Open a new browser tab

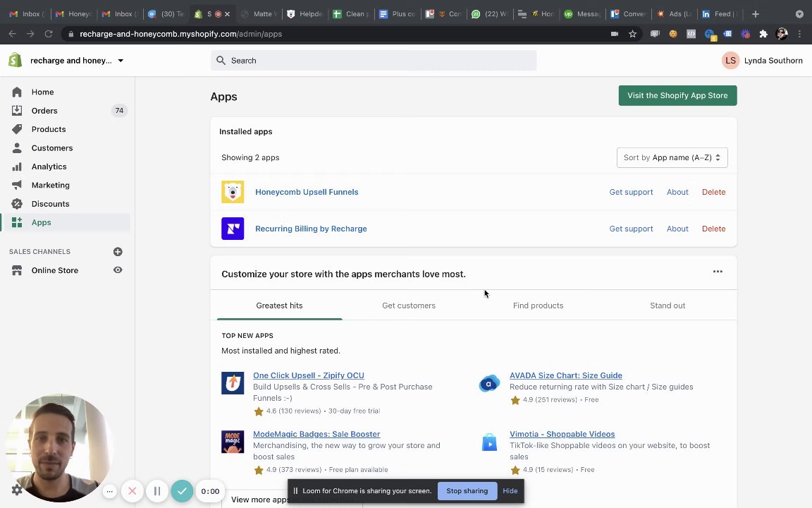pos(756,14)
